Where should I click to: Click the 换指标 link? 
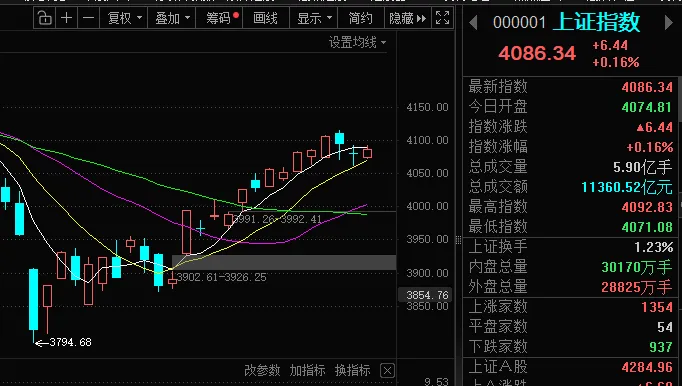pyautogui.click(x=352, y=370)
